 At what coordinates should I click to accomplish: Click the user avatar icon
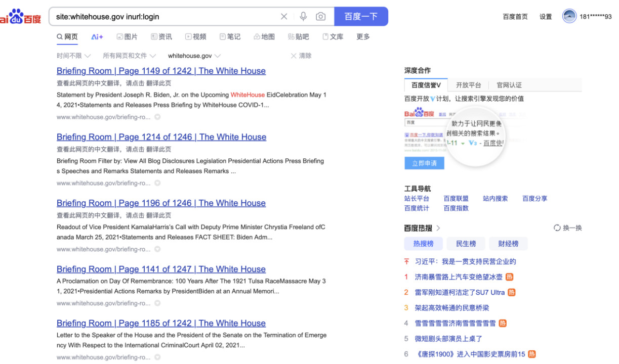click(569, 16)
